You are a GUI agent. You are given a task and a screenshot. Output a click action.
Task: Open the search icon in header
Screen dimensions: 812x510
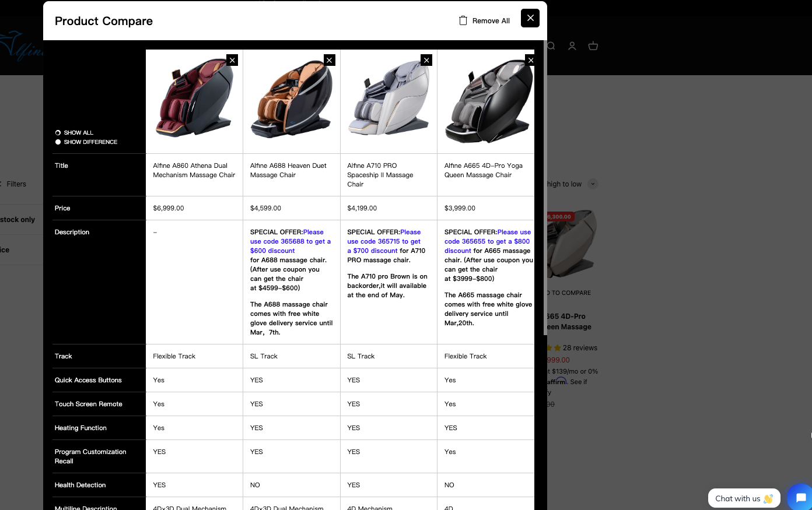click(x=551, y=46)
